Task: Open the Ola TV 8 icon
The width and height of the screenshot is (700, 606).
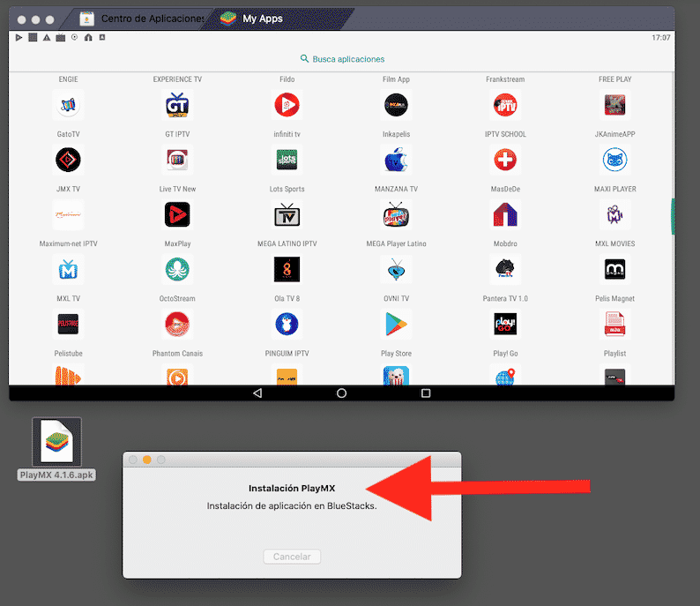Action: click(287, 269)
